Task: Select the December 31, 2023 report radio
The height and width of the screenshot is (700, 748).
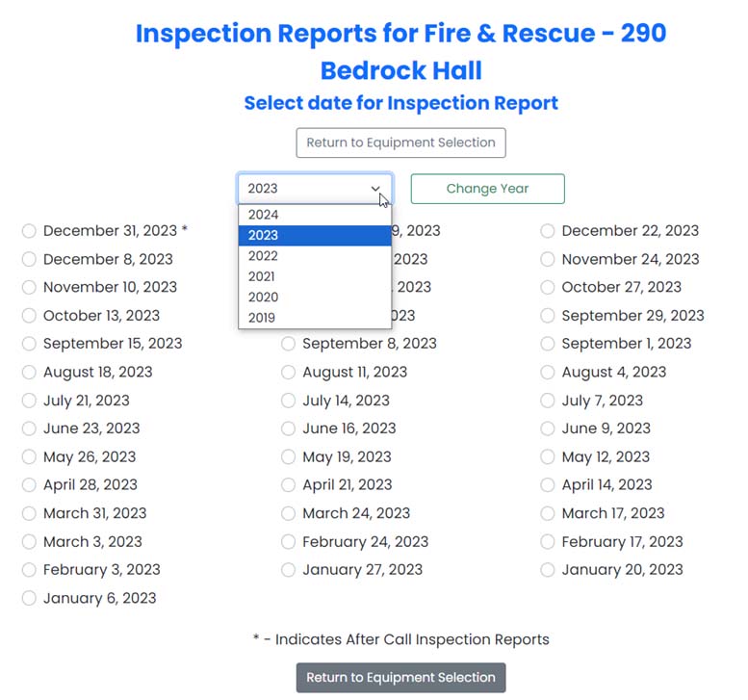Action: (x=29, y=231)
